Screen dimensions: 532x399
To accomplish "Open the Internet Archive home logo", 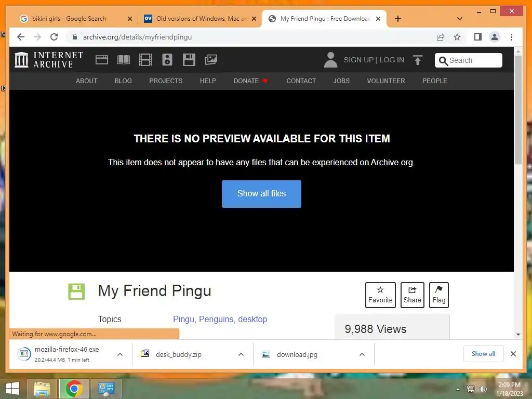I will 49,60.
